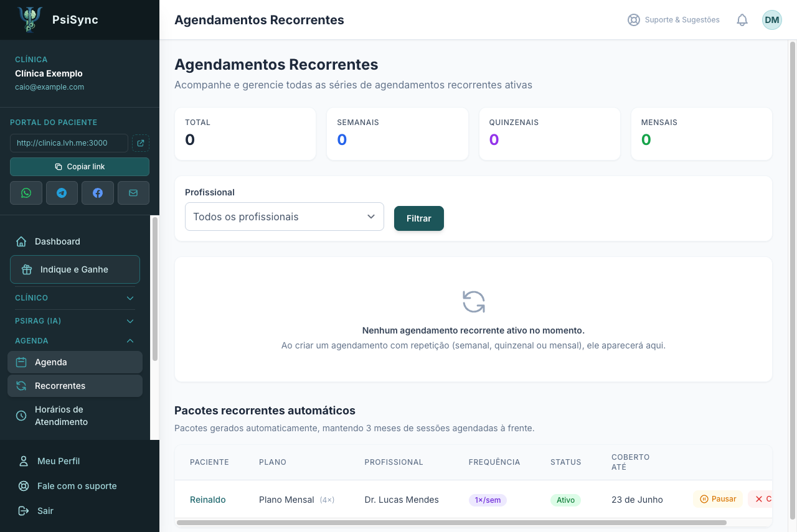797x532 pixels.
Task: Click the Filtrar button
Action: pyautogui.click(x=419, y=218)
